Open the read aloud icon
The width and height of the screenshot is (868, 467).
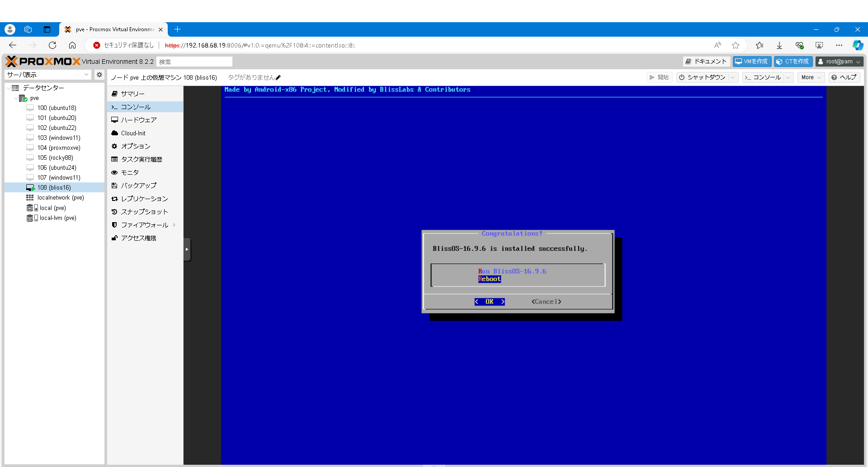[717, 45]
